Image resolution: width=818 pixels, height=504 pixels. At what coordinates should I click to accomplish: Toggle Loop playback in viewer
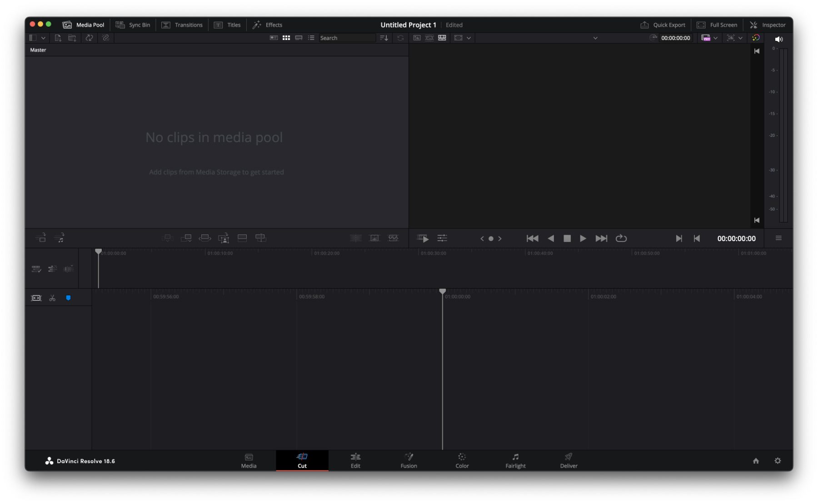621,239
